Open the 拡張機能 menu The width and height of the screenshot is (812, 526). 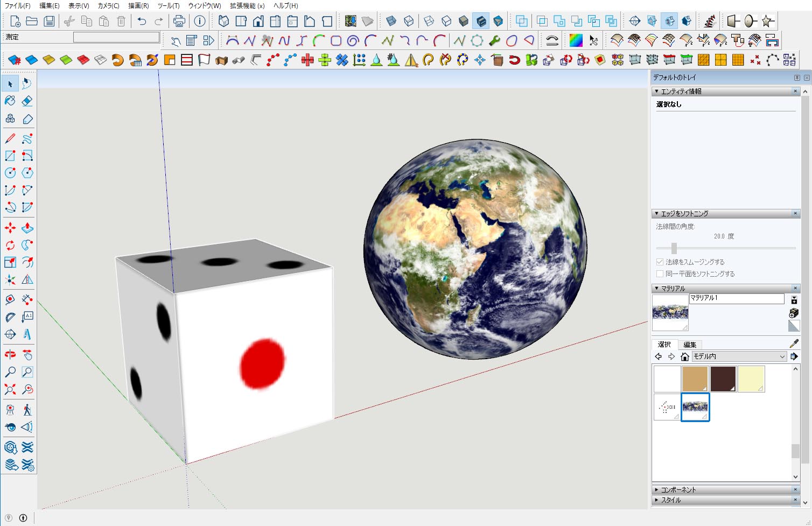point(247,5)
